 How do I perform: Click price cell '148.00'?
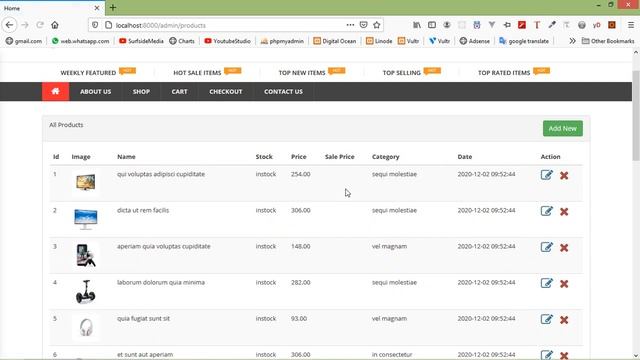click(300, 246)
